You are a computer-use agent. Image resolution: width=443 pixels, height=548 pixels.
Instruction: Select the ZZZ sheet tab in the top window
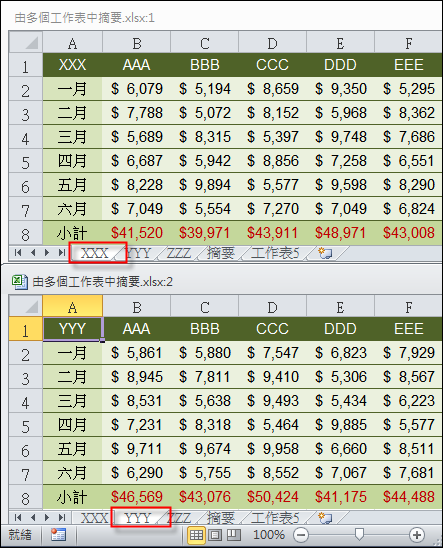[x=179, y=253]
